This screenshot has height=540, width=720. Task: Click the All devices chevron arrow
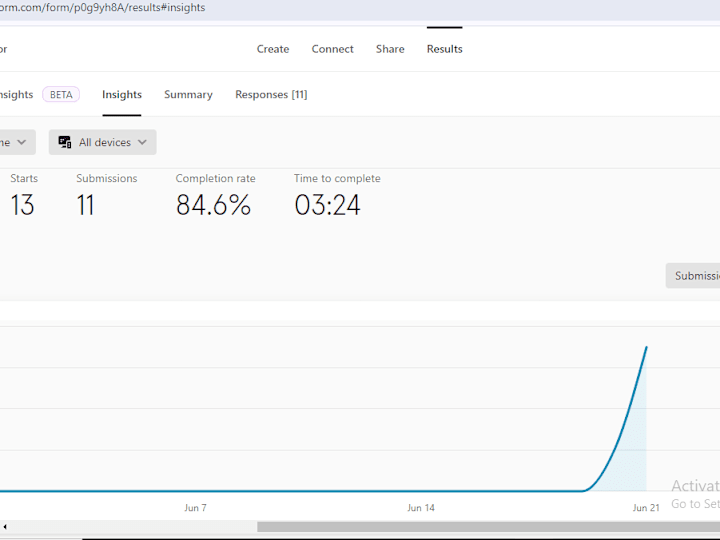coord(142,142)
